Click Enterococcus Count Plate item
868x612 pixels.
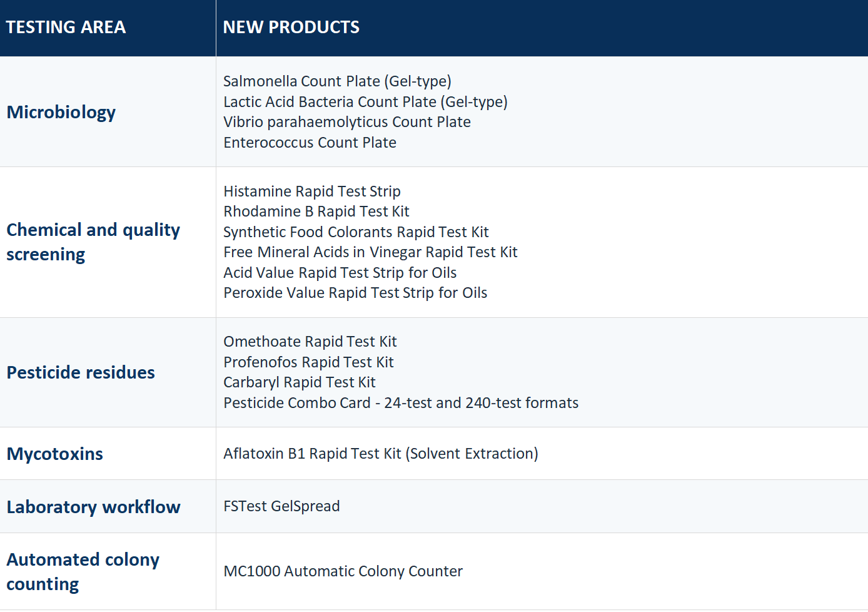click(310, 143)
